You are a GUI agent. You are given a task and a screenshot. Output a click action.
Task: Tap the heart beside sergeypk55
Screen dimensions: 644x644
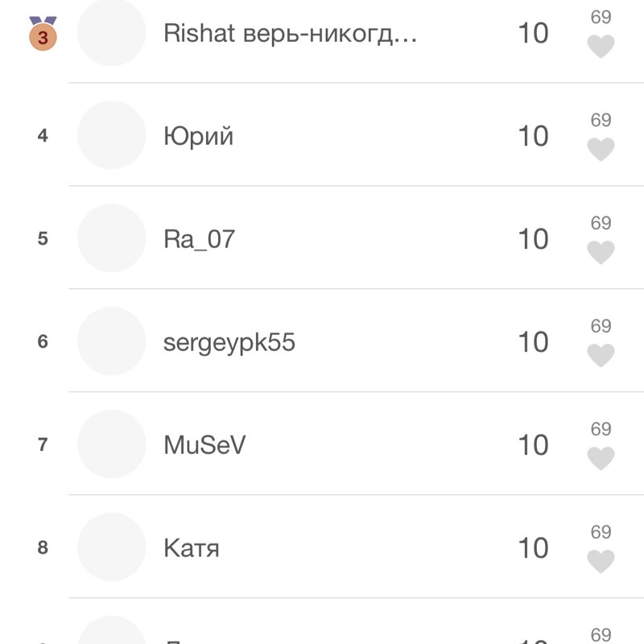click(x=601, y=356)
